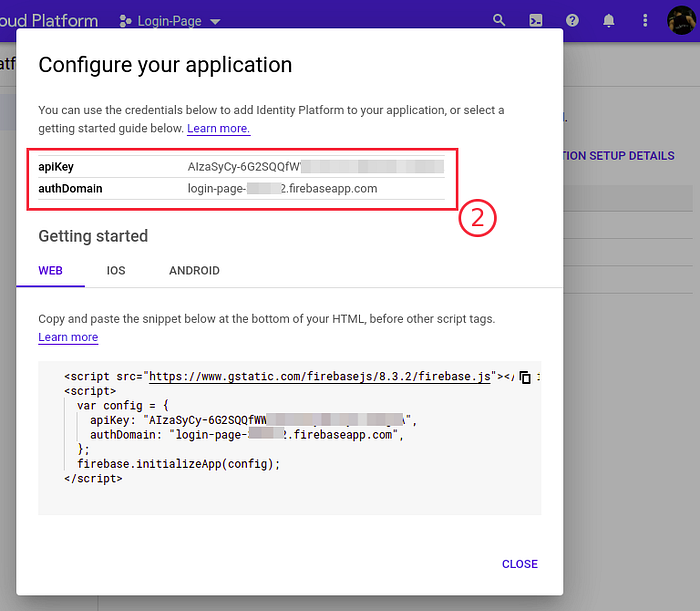The width and height of the screenshot is (700, 611).
Task: Activate the Cloud Shell terminal icon
Action: (536, 20)
